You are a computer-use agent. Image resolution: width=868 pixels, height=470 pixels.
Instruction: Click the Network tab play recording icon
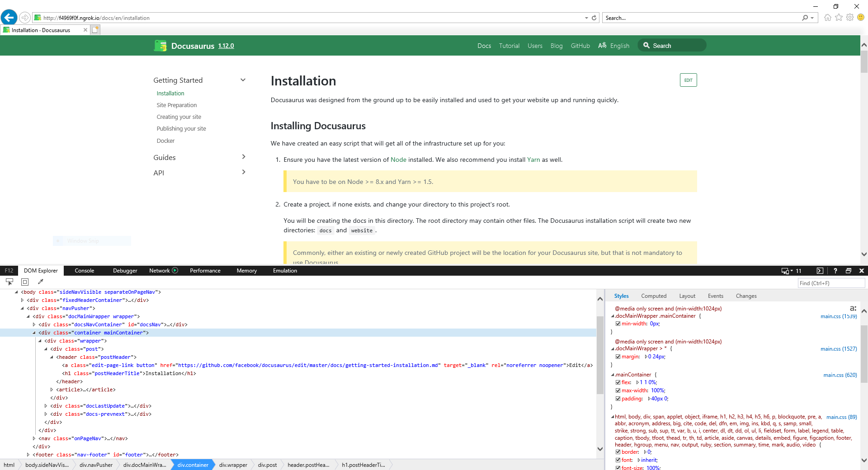pyautogui.click(x=175, y=270)
